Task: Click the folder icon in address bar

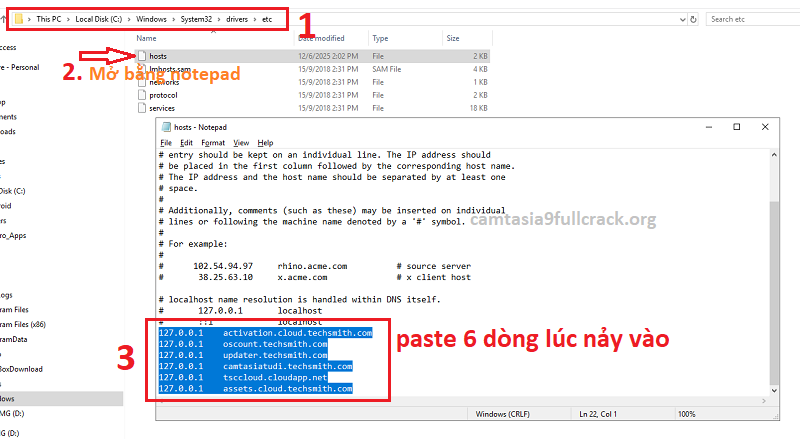Action: click(19, 19)
